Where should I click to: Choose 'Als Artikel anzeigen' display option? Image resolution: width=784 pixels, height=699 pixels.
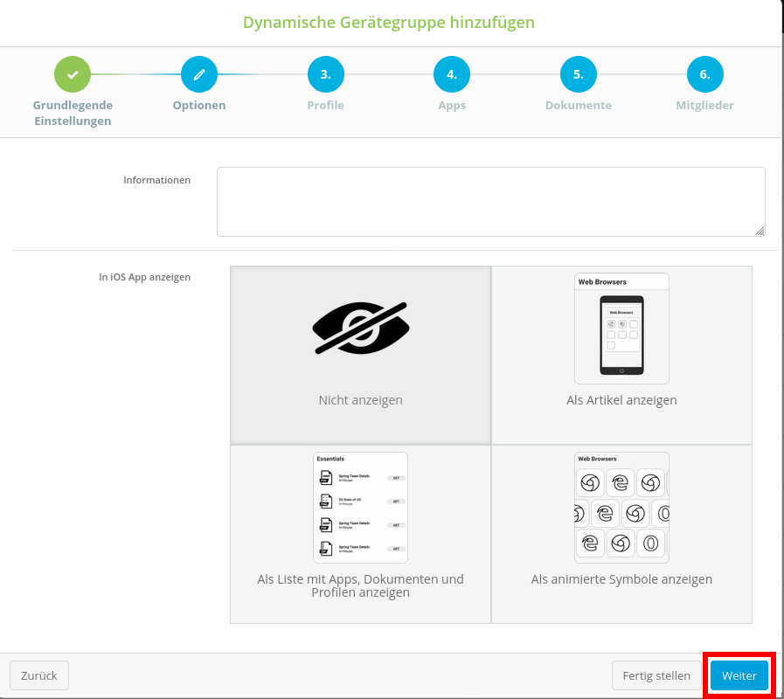621,400
